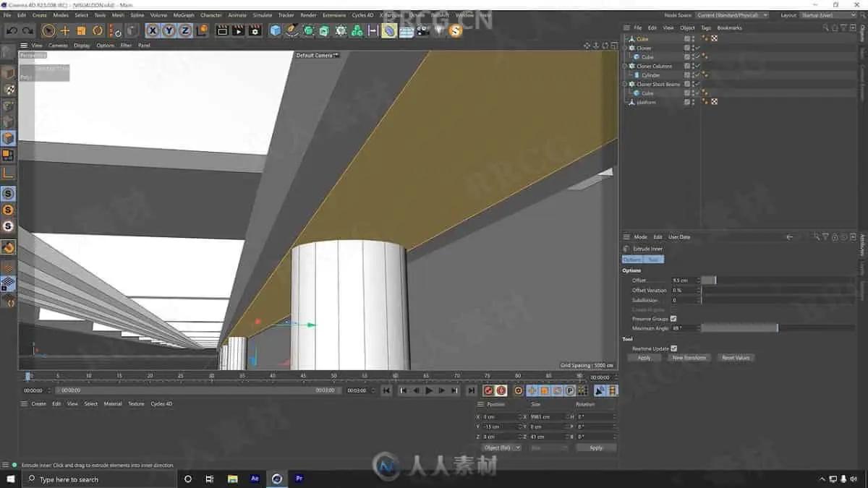Click the Offset value stepper arrows

tap(699, 280)
